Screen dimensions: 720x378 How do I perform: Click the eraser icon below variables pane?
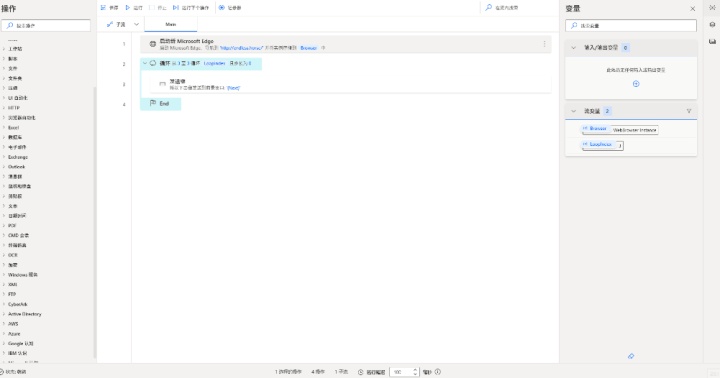[x=631, y=356]
